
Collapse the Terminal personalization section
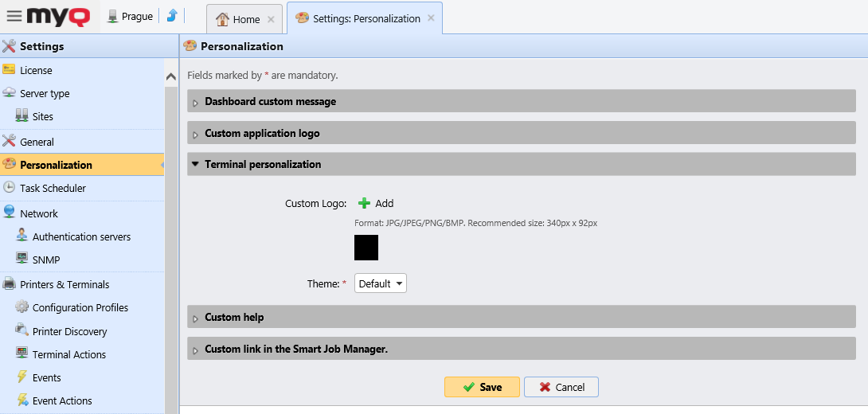point(522,164)
